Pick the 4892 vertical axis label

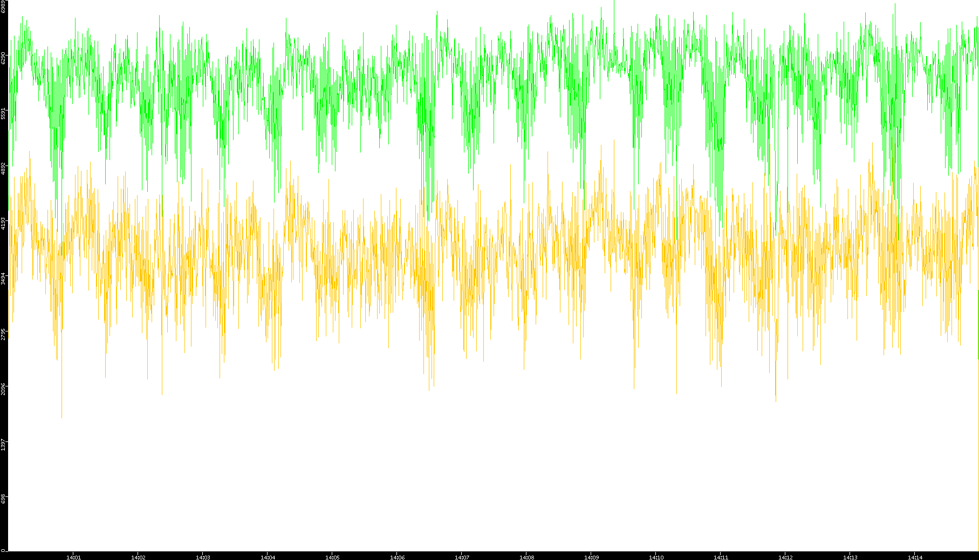[4, 168]
